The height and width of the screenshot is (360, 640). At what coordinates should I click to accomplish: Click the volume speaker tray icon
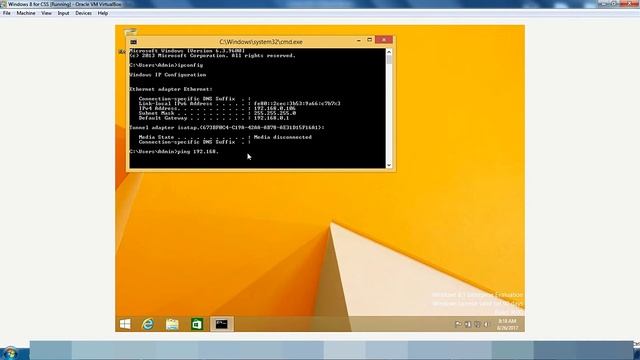pyautogui.click(x=487, y=324)
